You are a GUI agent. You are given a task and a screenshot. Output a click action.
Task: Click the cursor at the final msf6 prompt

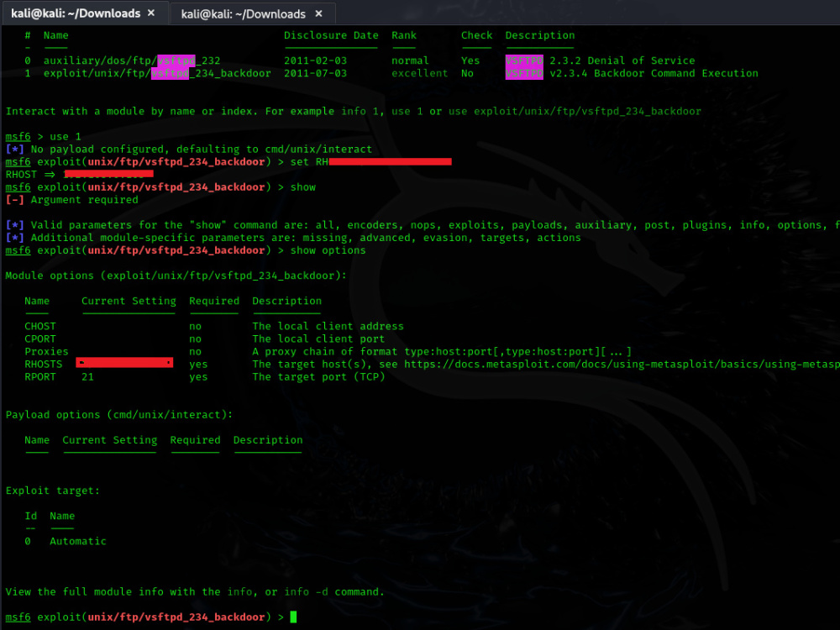click(293, 617)
